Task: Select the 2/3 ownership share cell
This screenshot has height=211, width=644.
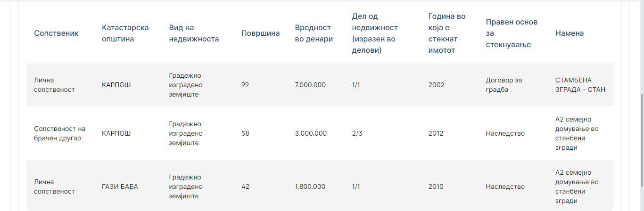Action: [357, 133]
